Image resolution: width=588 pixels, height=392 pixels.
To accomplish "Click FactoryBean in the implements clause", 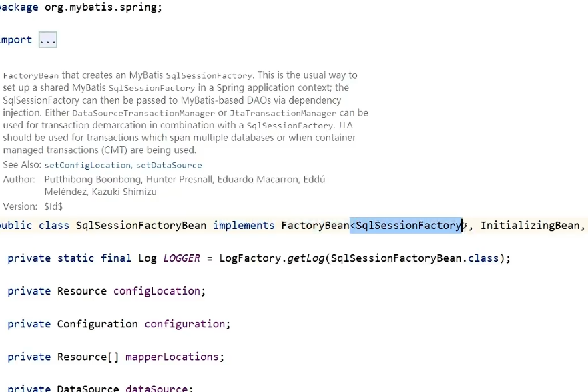I will [316, 226].
